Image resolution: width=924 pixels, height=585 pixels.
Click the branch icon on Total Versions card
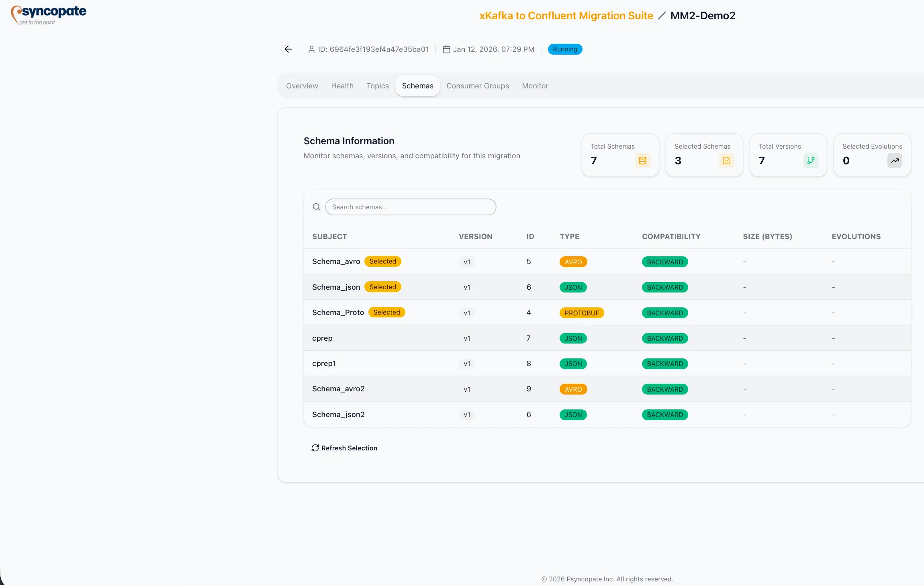811,160
